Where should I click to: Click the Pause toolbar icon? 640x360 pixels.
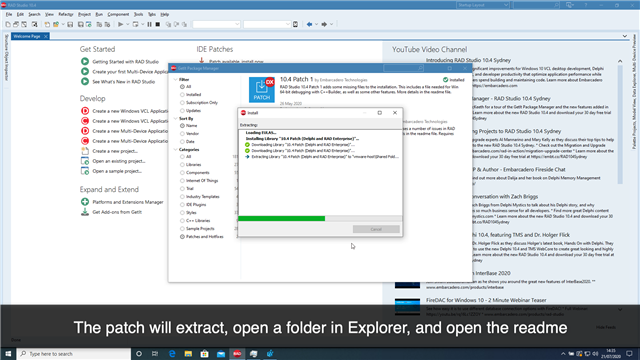click(x=149, y=24)
